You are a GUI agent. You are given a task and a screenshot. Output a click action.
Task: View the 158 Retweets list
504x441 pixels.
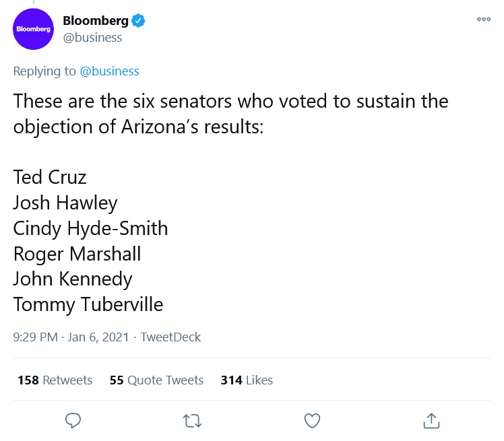(x=55, y=380)
